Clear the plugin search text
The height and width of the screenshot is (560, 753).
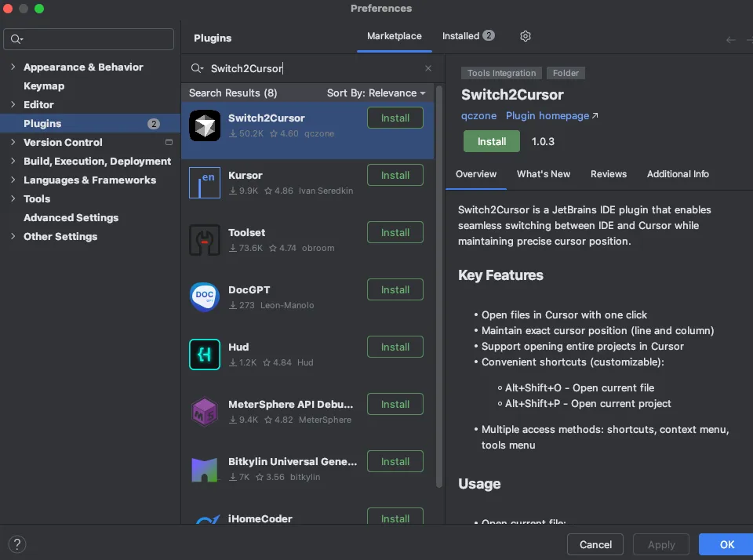[x=428, y=68]
